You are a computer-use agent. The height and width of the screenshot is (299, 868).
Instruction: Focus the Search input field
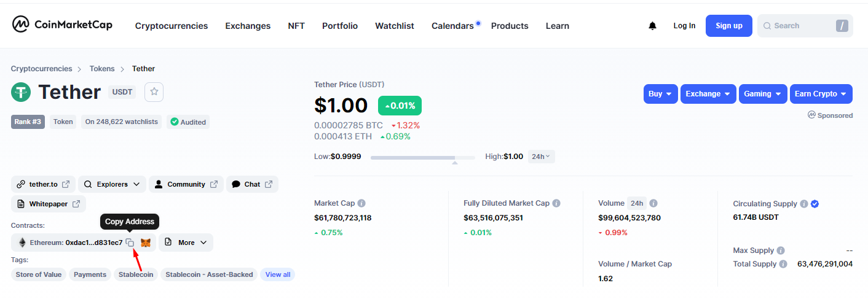805,26
